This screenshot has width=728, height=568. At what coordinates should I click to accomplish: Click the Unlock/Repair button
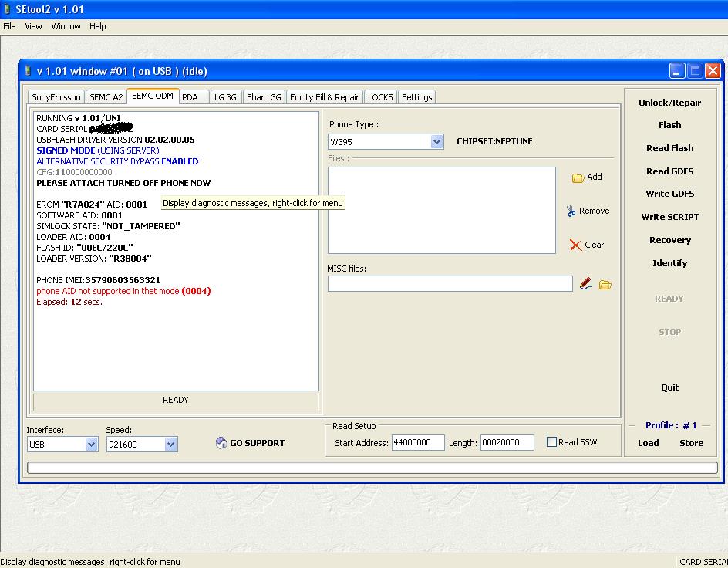(669, 103)
